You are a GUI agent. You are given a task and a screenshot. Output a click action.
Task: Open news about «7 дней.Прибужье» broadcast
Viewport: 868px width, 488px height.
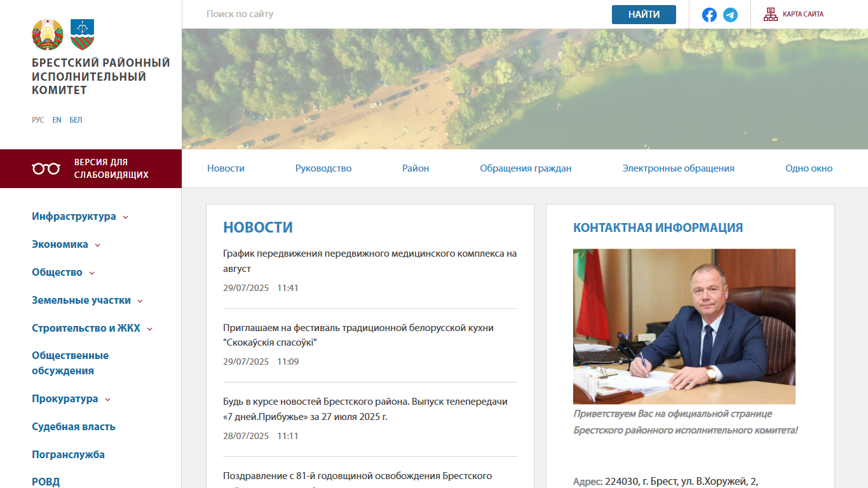pyautogui.click(x=365, y=409)
